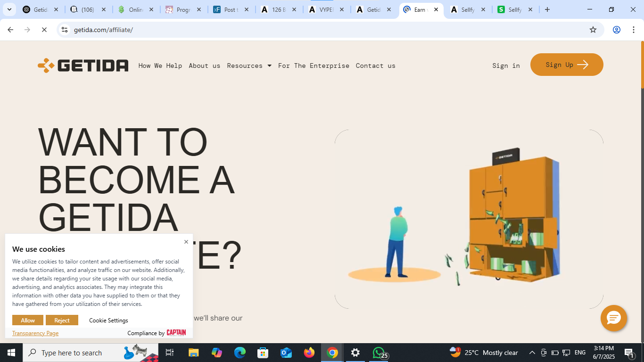Open Outlook from taskbar

click(286, 353)
